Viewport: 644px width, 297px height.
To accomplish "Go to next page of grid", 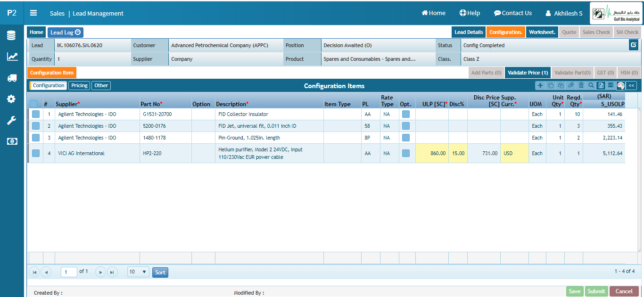I will [100, 272].
